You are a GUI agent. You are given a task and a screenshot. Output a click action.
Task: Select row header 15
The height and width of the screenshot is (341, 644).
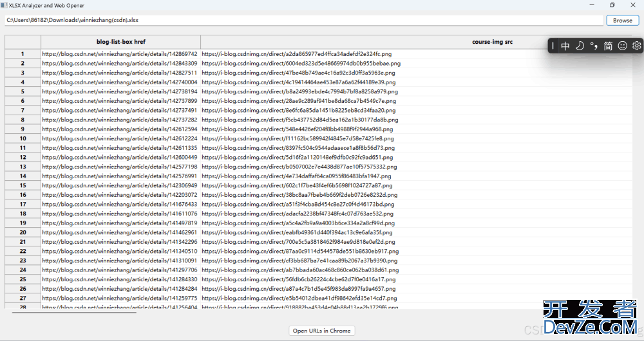point(23,185)
